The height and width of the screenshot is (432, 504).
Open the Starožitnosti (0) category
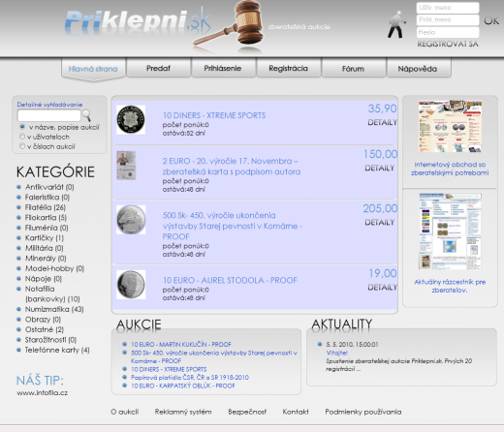[50, 340]
